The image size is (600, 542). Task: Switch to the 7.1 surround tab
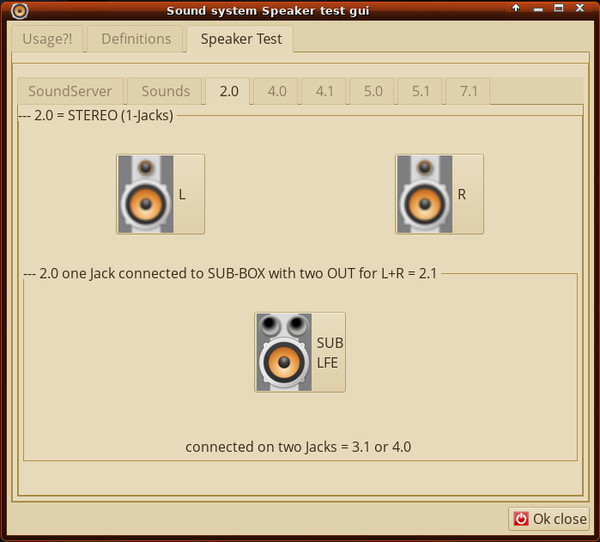(468, 91)
